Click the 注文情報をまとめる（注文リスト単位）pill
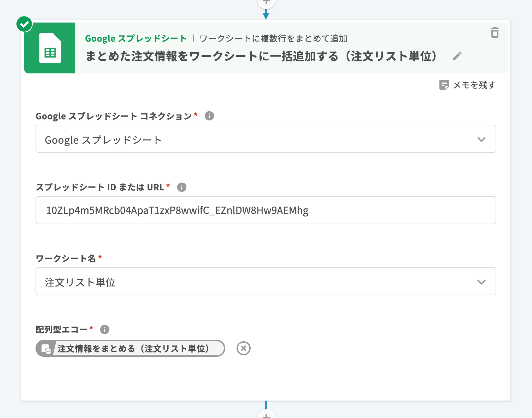The image size is (532, 418). [133, 348]
